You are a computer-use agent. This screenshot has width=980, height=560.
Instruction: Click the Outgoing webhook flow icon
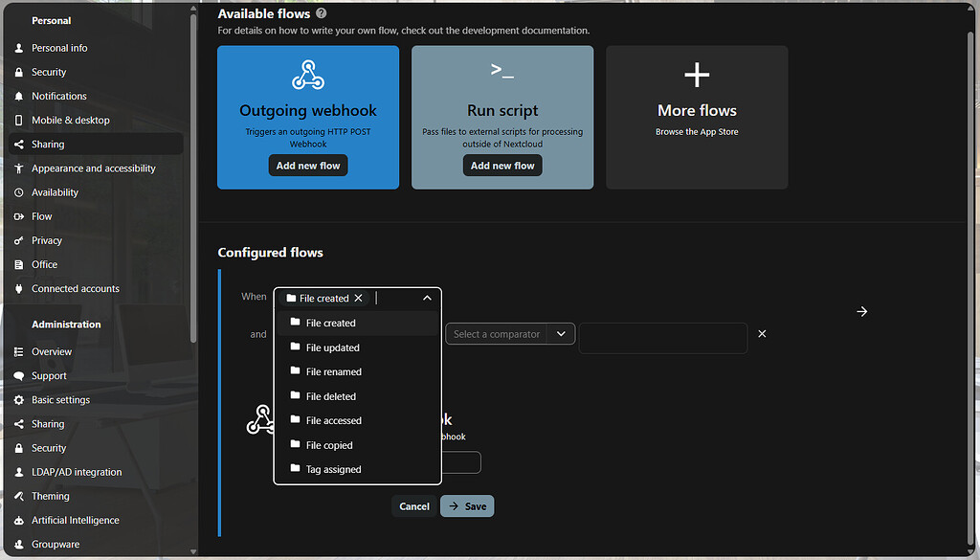307,74
